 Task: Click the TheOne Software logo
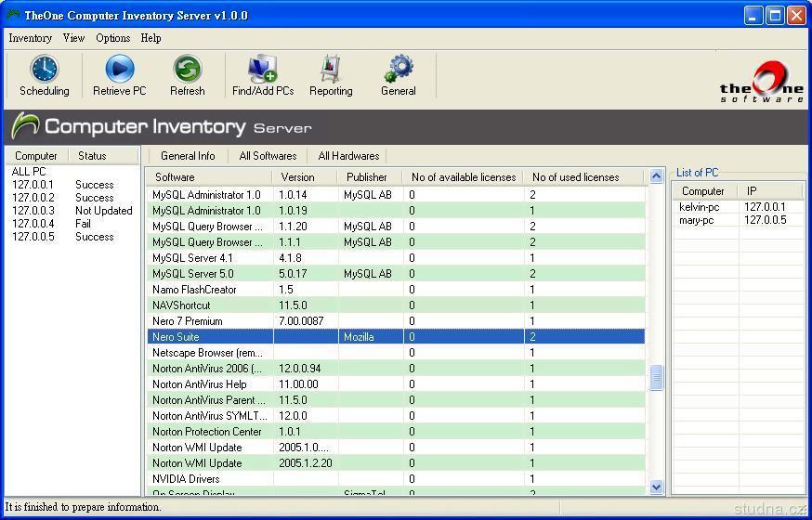click(x=762, y=83)
